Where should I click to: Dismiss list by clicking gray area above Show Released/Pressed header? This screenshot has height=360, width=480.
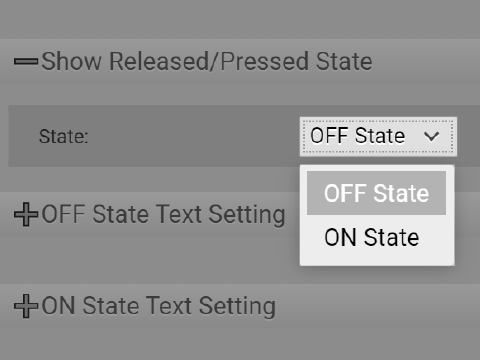tap(240, 19)
